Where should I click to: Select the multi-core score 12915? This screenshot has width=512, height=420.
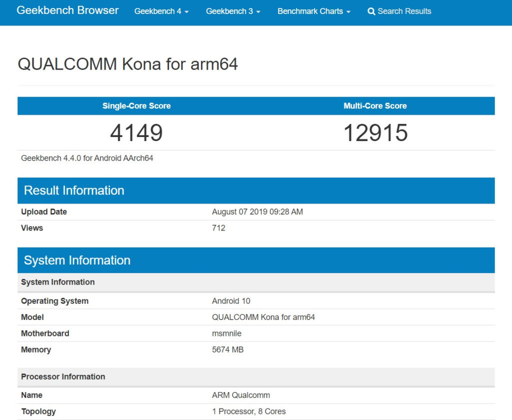(x=375, y=133)
